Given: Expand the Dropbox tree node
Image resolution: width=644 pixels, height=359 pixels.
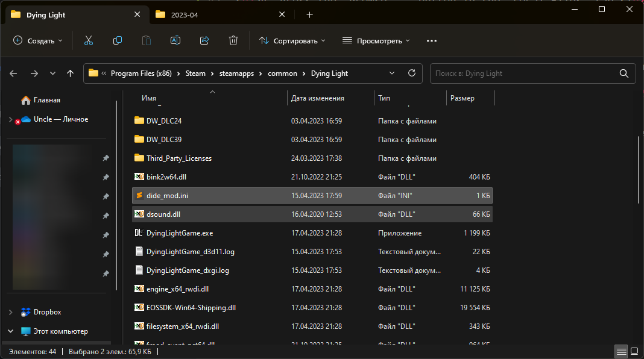Looking at the screenshot, I should (10, 312).
